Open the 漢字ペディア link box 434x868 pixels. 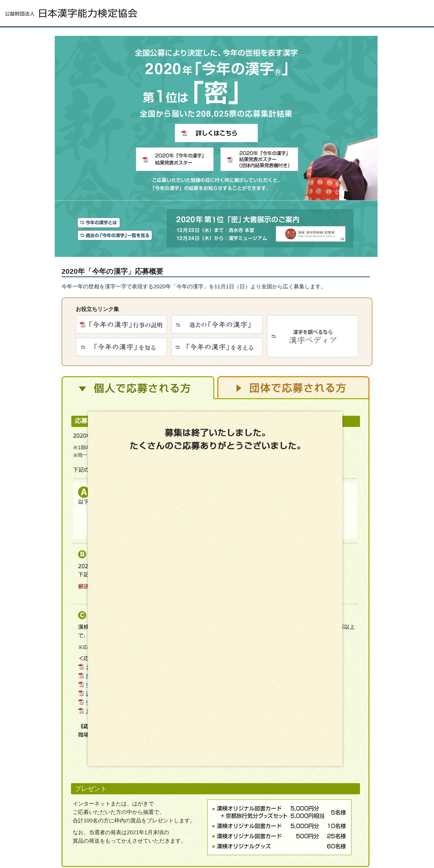313,336
